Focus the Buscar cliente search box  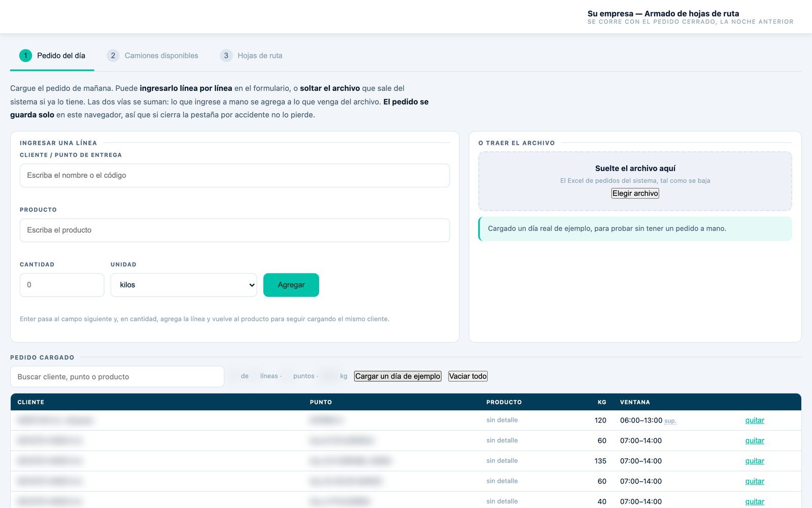pyautogui.click(x=117, y=376)
